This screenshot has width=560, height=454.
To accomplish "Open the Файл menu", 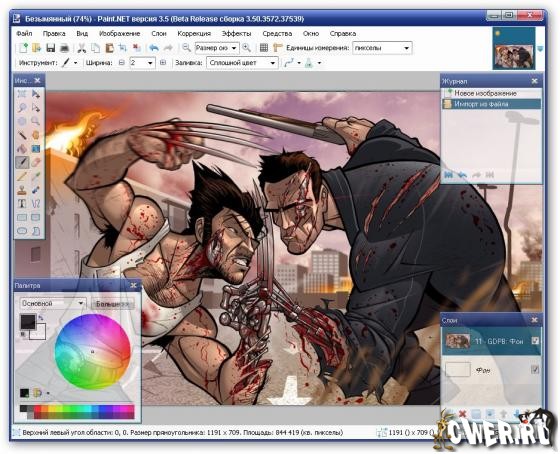I will 24,34.
